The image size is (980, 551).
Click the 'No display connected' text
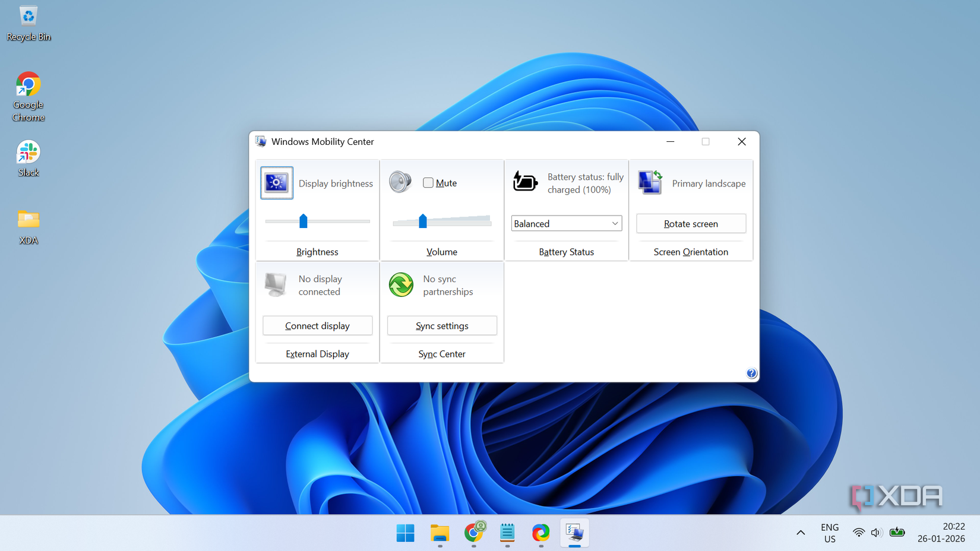(320, 285)
